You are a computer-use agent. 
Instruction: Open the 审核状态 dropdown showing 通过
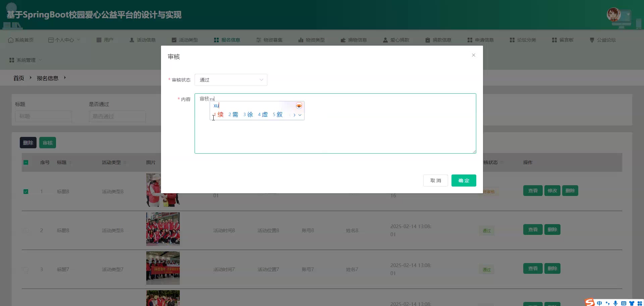(x=231, y=80)
